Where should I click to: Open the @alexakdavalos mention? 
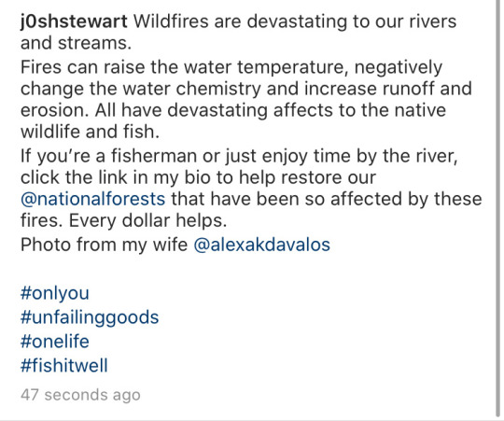point(262,245)
